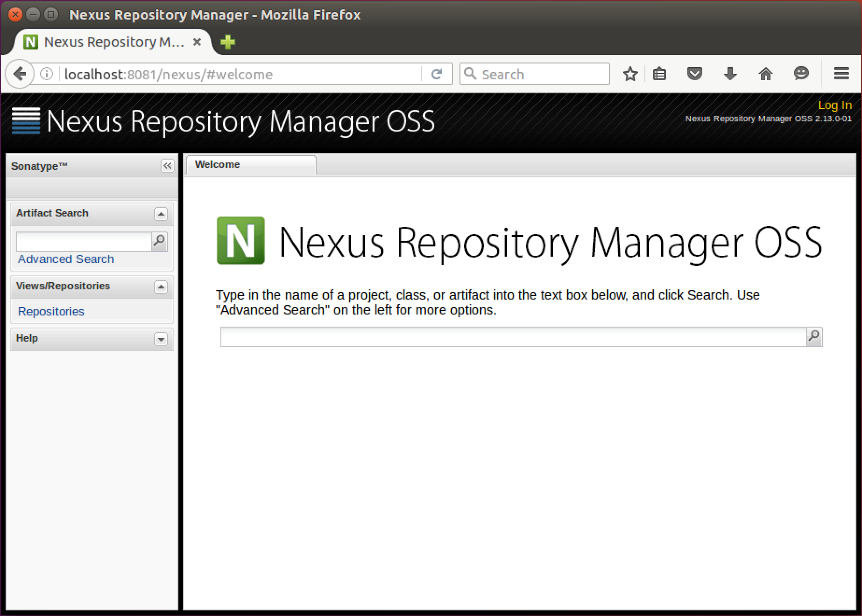
Task: Open the Repositories link
Action: click(x=51, y=311)
